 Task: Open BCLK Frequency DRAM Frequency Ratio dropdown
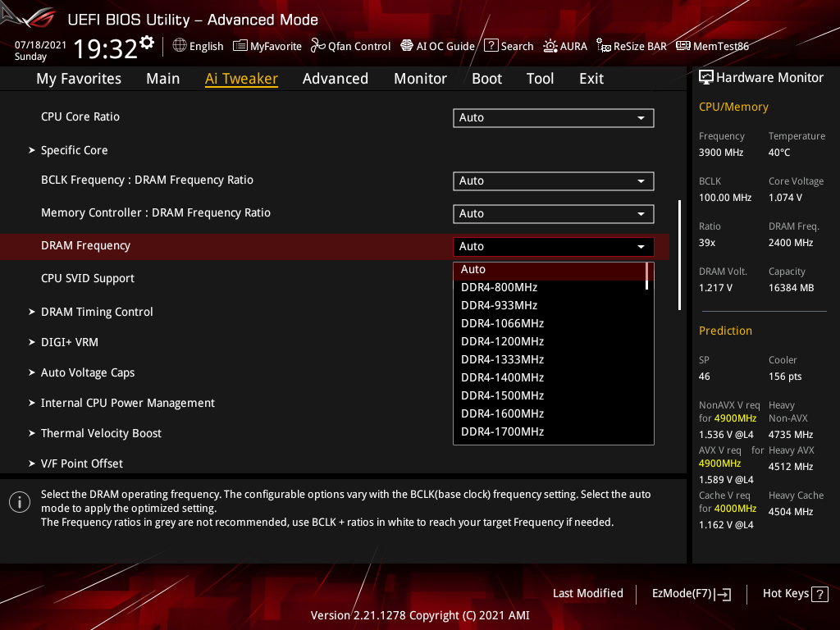(553, 180)
